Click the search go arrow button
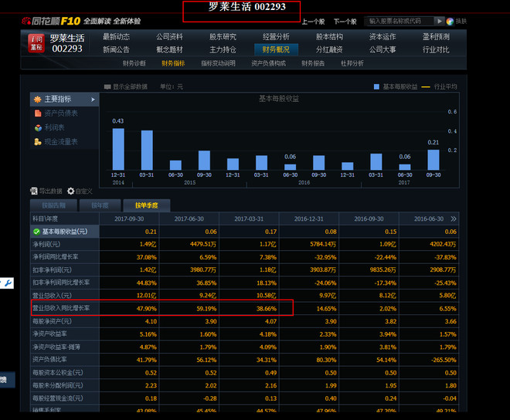 [440, 21]
